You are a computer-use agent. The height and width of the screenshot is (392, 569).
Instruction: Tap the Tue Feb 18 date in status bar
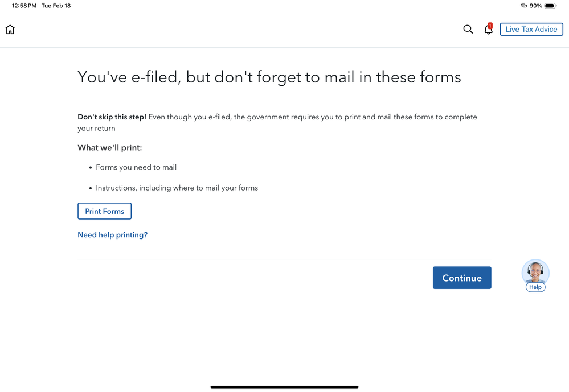[56, 6]
